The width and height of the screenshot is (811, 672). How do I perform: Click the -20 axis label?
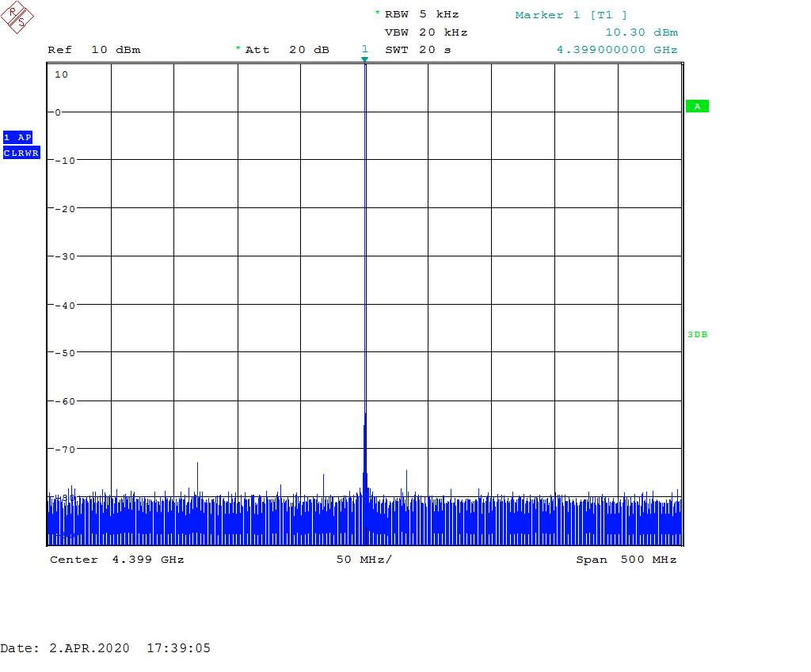click(x=65, y=209)
